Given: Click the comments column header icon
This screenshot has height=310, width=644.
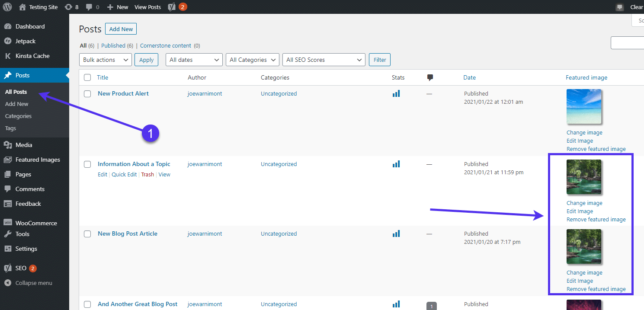Looking at the screenshot, I should (x=430, y=77).
